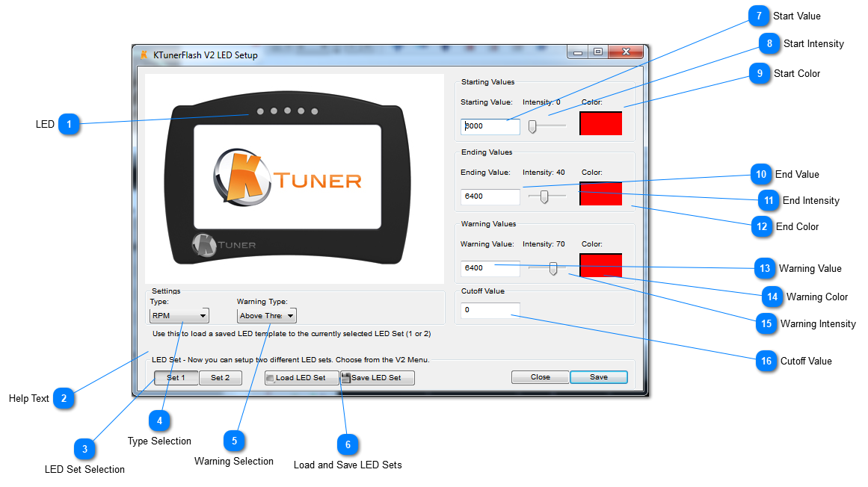Click the Warning Value input field
The height and width of the screenshot is (487, 868).
(x=490, y=268)
